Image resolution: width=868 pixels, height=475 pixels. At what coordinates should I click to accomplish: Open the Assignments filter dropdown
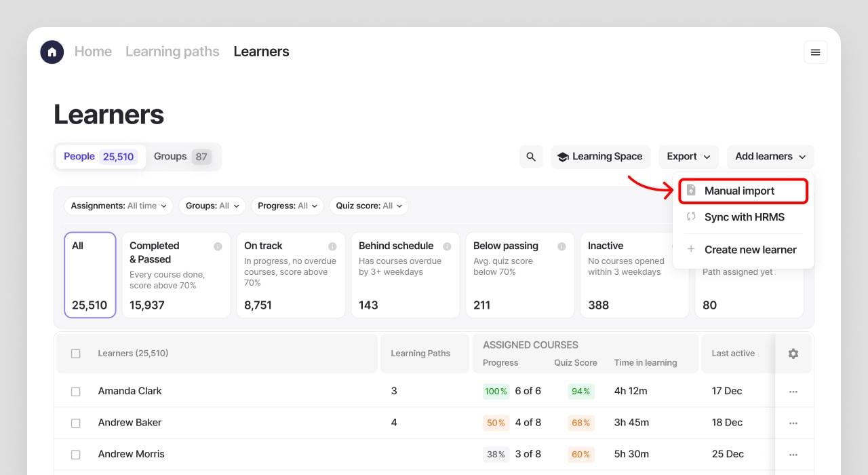click(119, 206)
